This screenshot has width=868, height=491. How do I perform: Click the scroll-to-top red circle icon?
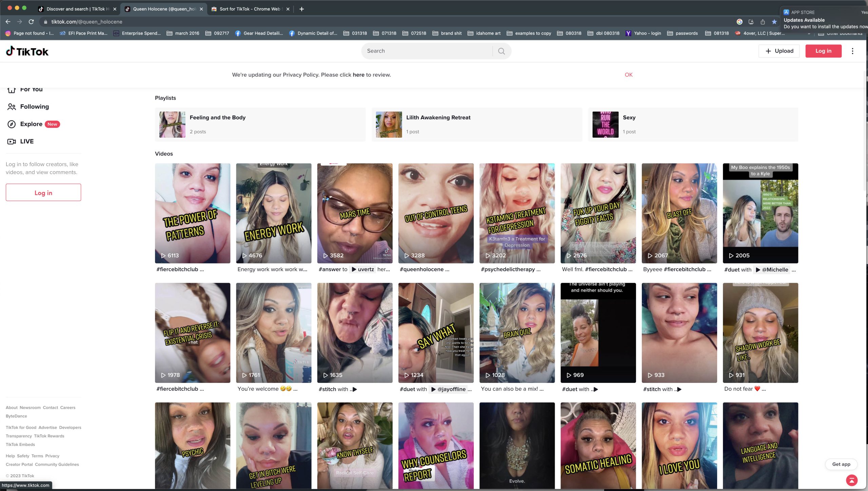click(851, 480)
